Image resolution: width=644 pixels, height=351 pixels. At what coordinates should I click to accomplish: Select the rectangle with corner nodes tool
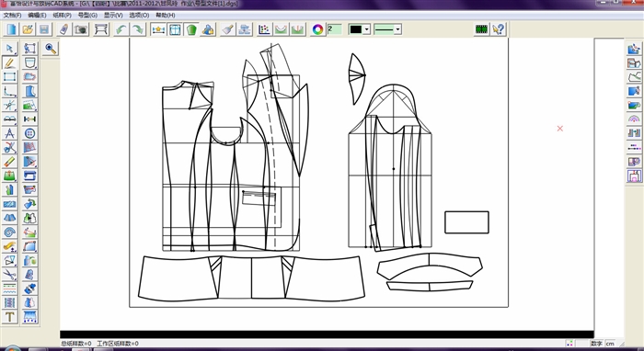click(x=30, y=49)
